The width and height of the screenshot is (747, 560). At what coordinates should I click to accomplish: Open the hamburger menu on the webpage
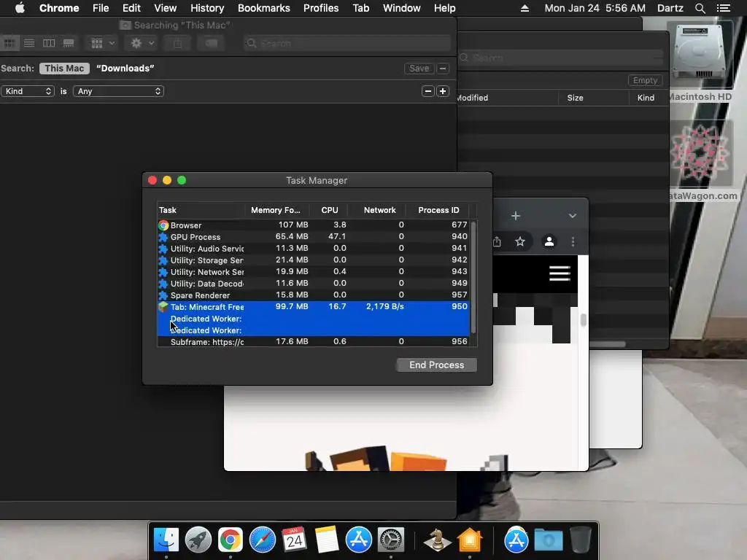[560, 273]
